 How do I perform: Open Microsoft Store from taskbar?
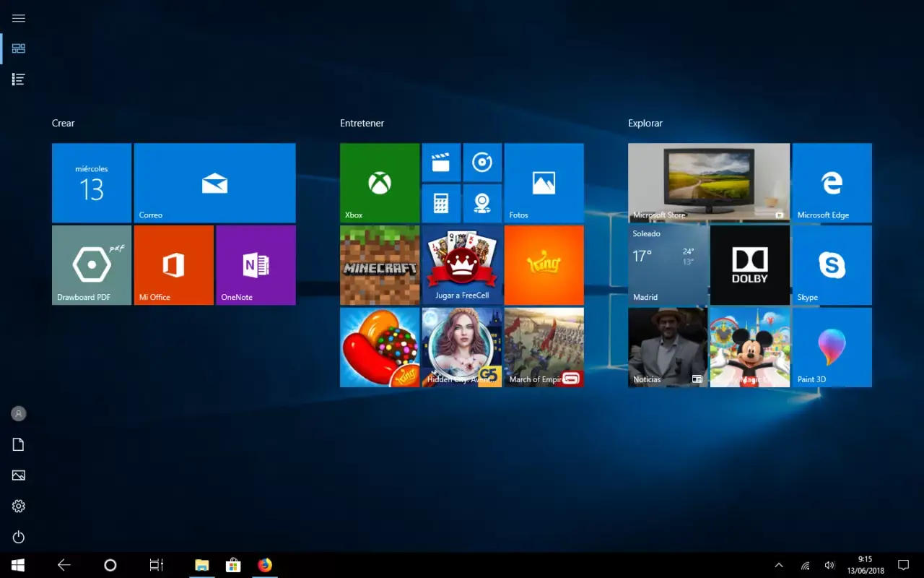click(233, 565)
